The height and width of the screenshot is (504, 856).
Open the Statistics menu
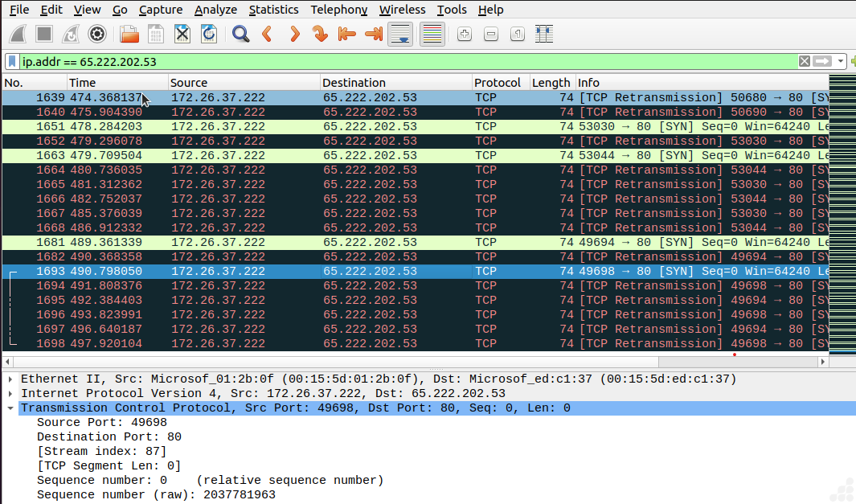point(273,10)
